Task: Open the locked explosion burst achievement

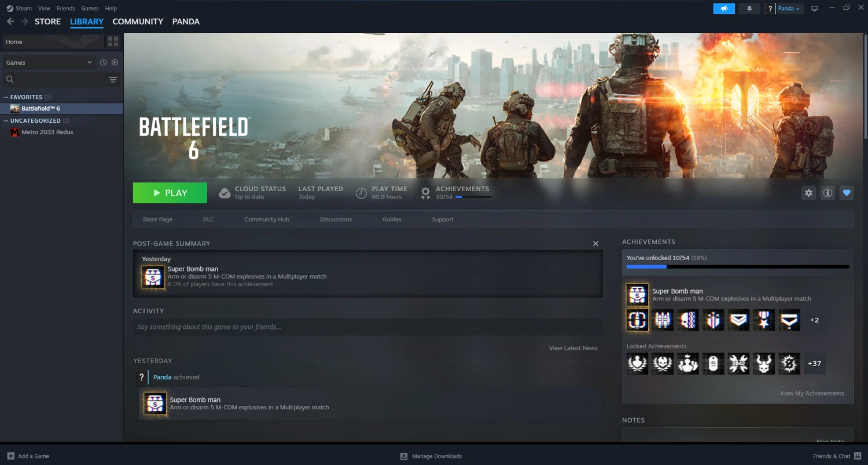Action: click(789, 364)
